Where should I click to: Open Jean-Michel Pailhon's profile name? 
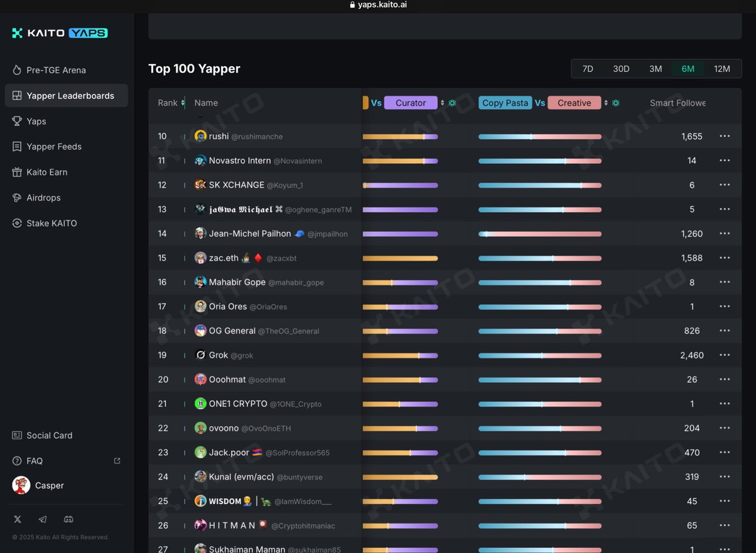pyautogui.click(x=250, y=234)
